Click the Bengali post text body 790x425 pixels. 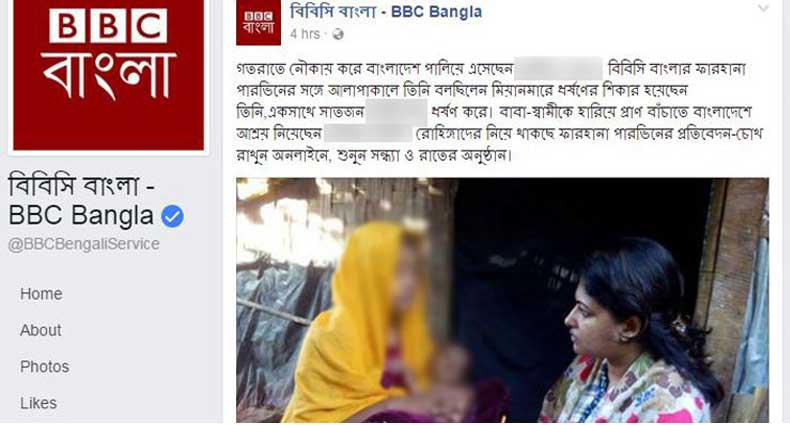tap(500, 112)
